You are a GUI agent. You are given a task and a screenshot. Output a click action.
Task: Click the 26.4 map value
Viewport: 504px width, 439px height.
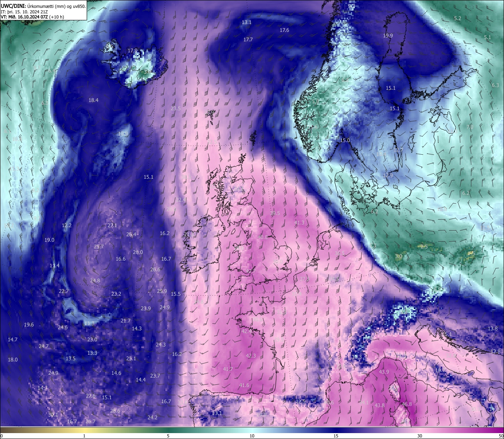point(131,234)
